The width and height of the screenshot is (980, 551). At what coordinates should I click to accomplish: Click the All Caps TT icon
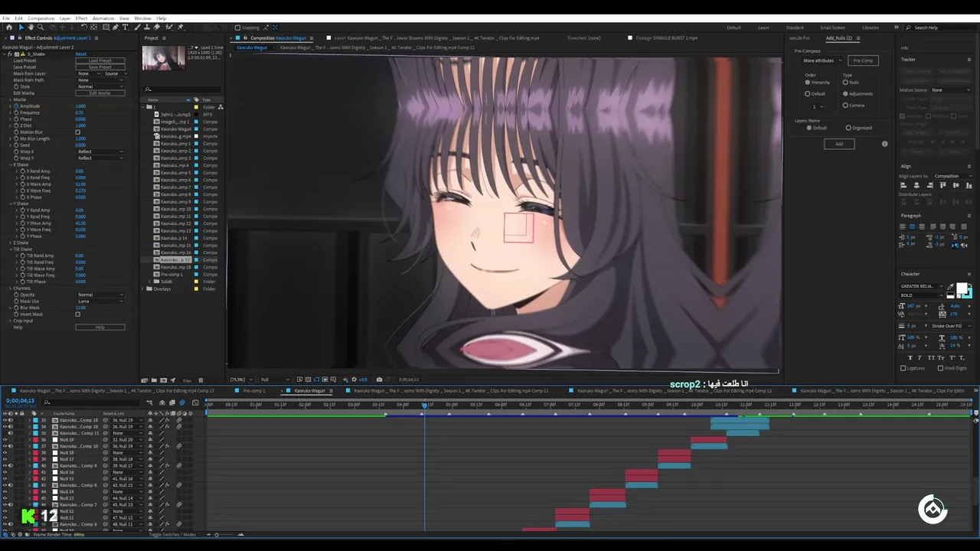[931, 358]
